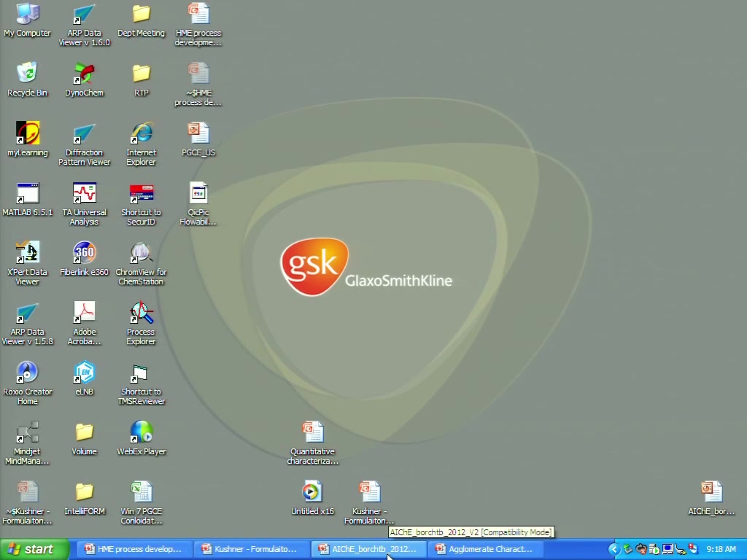Open ARP Data Viewer v 1.6.0 shortcut
This screenshot has width=747, height=560.
point(85,25)
